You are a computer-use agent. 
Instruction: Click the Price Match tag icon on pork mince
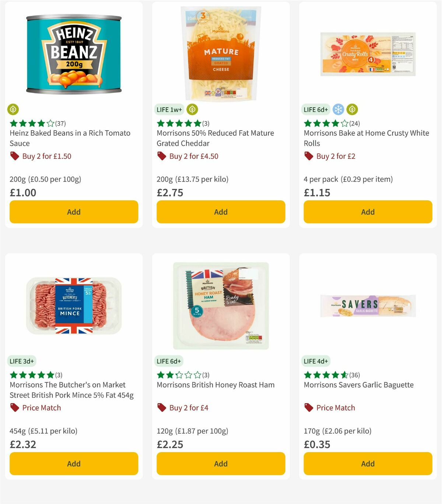[x=14, y=408]
